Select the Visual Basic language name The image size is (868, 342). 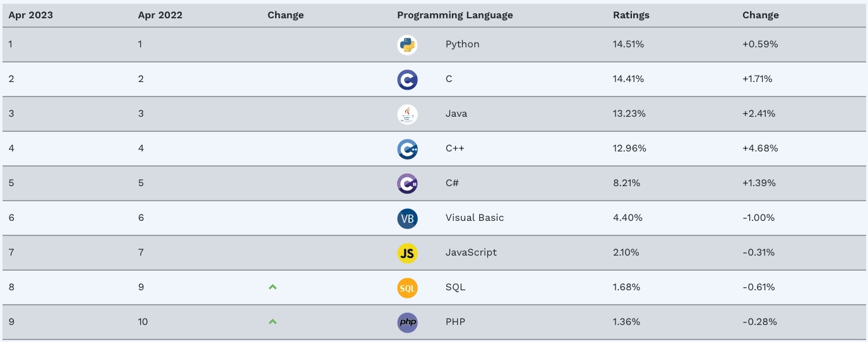pos(475,218)
